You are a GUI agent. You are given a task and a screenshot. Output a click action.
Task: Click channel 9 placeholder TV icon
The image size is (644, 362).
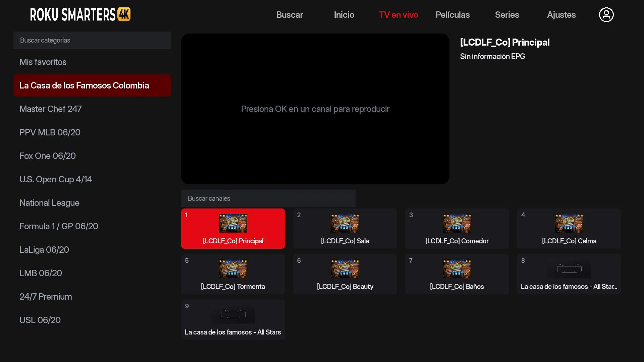(233, 314)
